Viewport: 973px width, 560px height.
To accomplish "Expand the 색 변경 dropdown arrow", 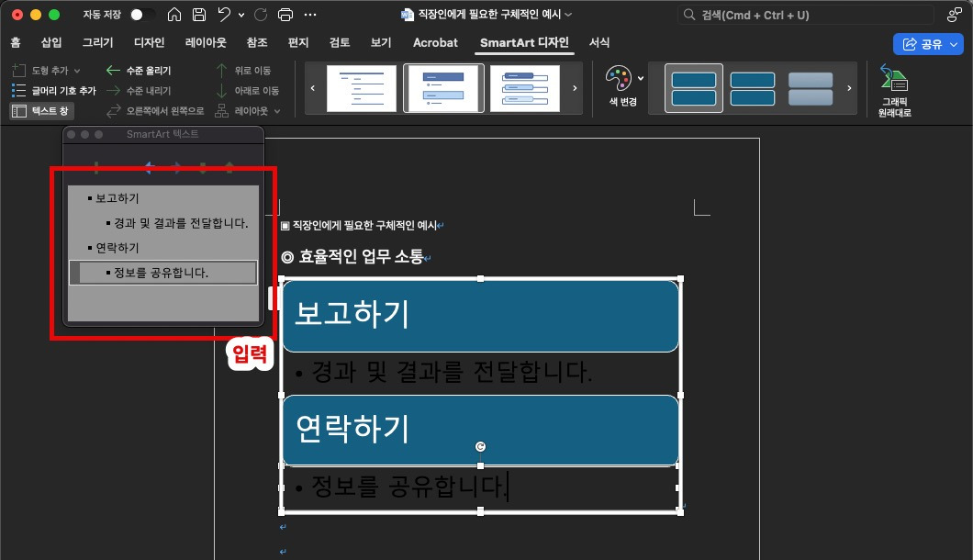I will point(641,78).
